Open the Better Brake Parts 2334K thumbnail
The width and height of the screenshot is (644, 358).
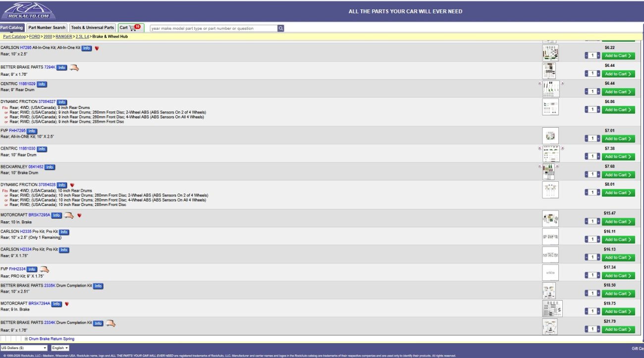pos(550,326)
